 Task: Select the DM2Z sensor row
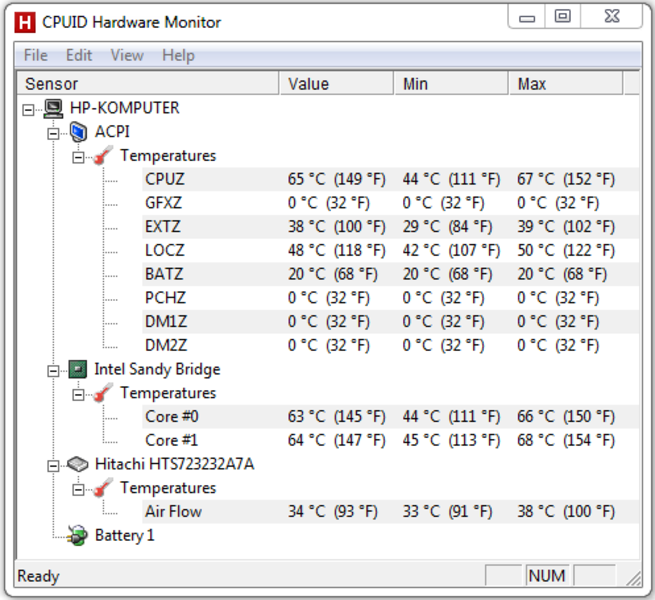(x=390, y=346)
